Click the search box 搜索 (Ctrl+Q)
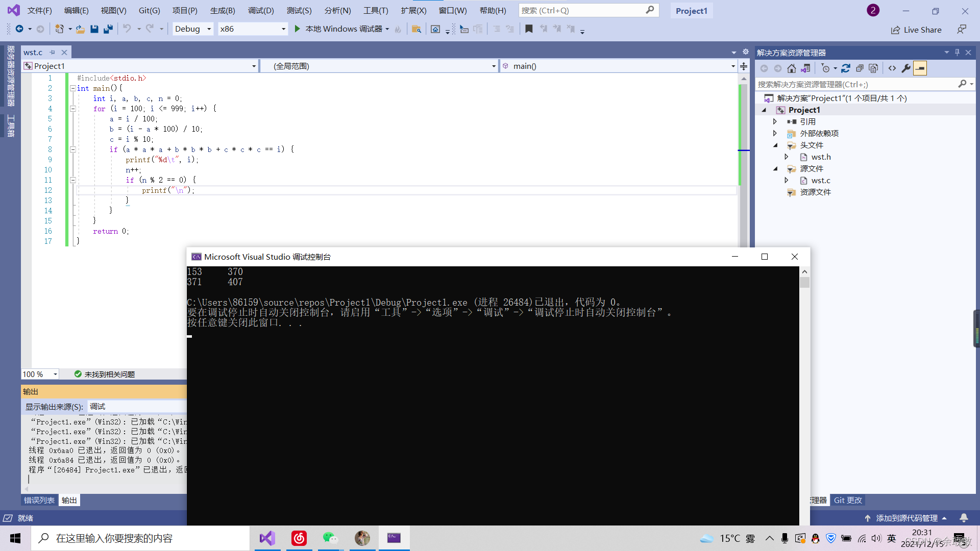 pyautogui.click(x=589, y=10)
